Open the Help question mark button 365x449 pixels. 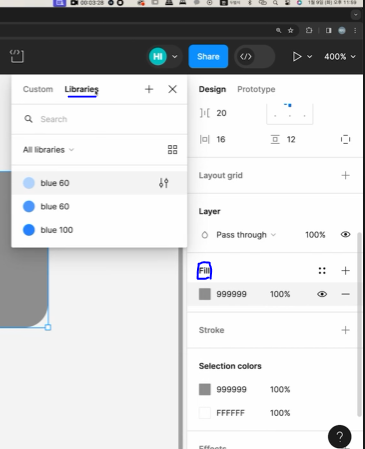tap(340, 436)
